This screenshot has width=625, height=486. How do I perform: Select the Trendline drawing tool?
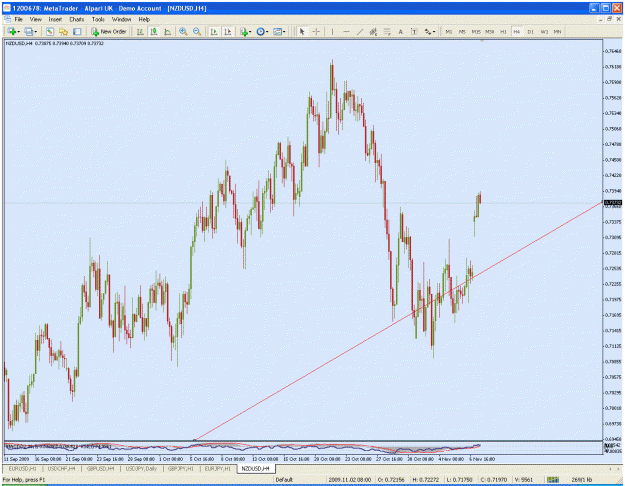360,31
